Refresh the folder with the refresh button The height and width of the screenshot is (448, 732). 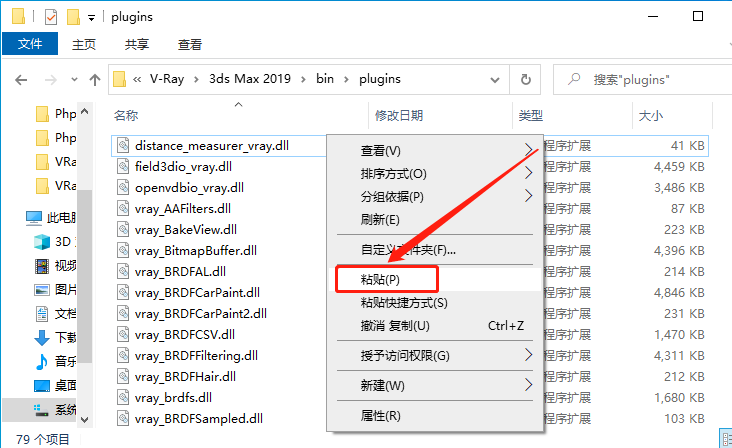526,80
